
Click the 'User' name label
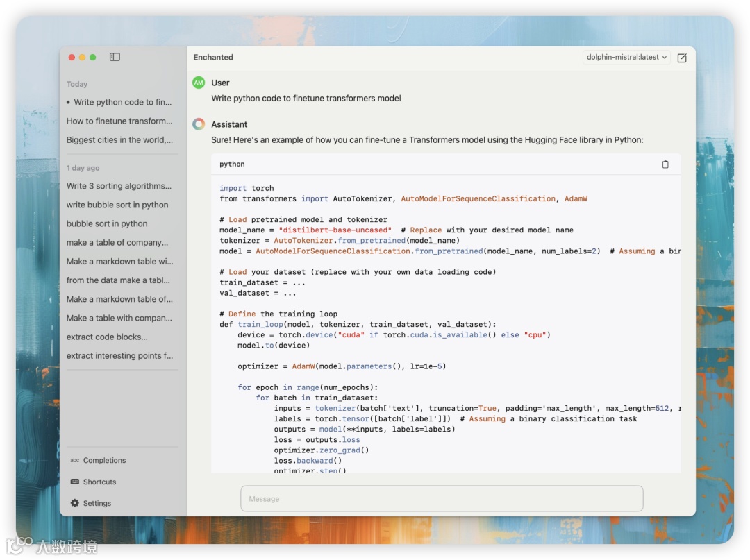221,83
